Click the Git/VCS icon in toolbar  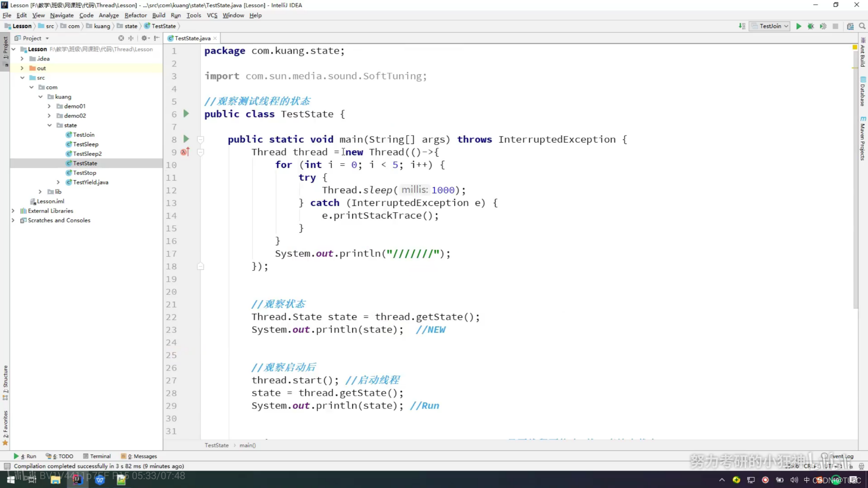pos(742,26)
